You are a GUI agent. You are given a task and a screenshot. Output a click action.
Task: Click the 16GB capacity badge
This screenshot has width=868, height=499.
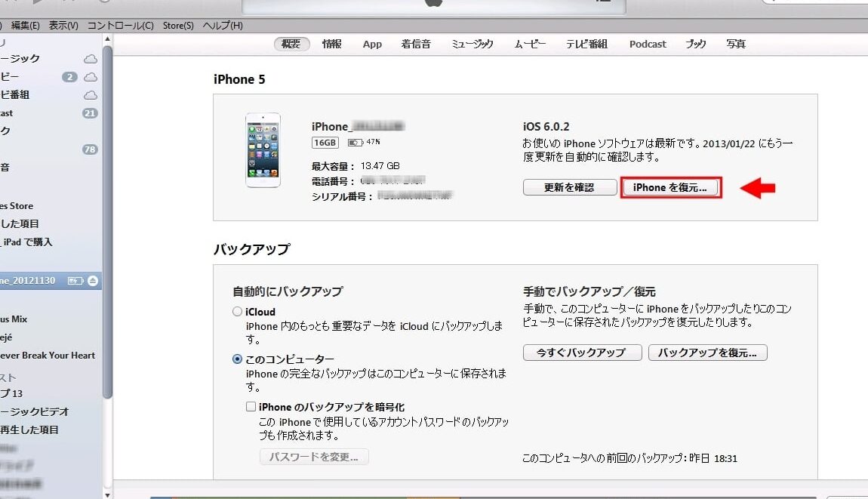[325, 143]
